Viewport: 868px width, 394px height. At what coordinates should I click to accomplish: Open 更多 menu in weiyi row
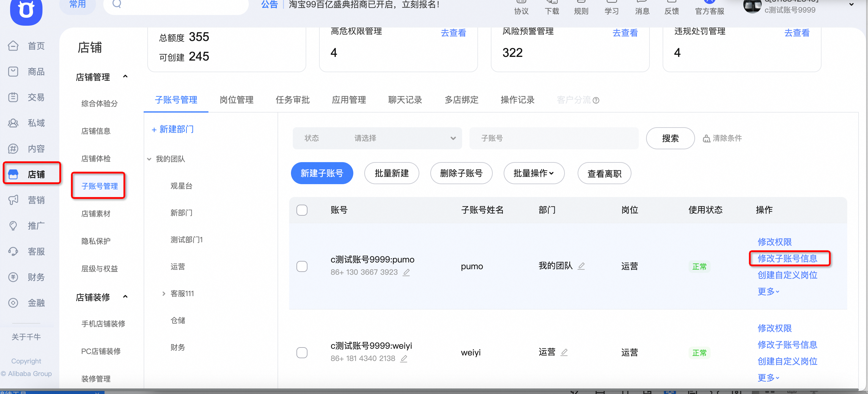[768, 377]
